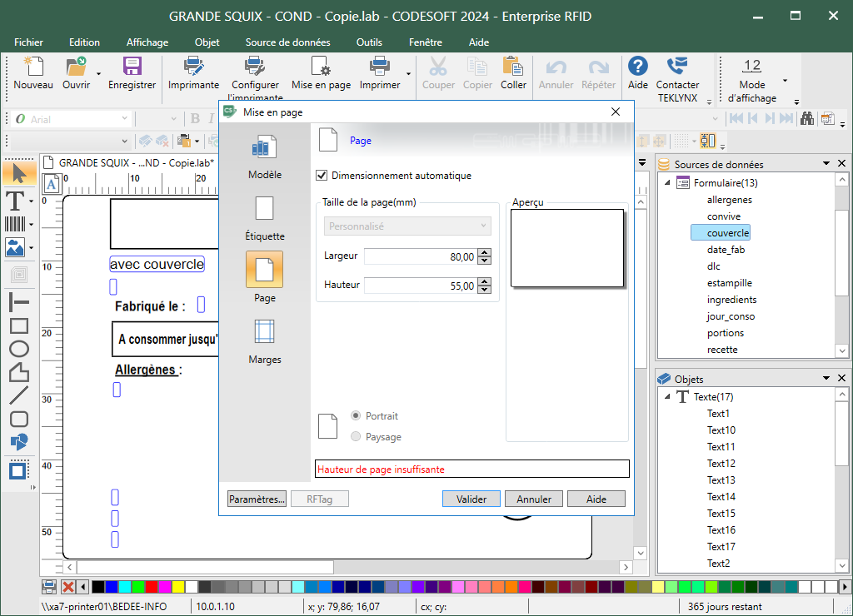
Task: Open the Aide help icon
Action: (x=637, y=67)
